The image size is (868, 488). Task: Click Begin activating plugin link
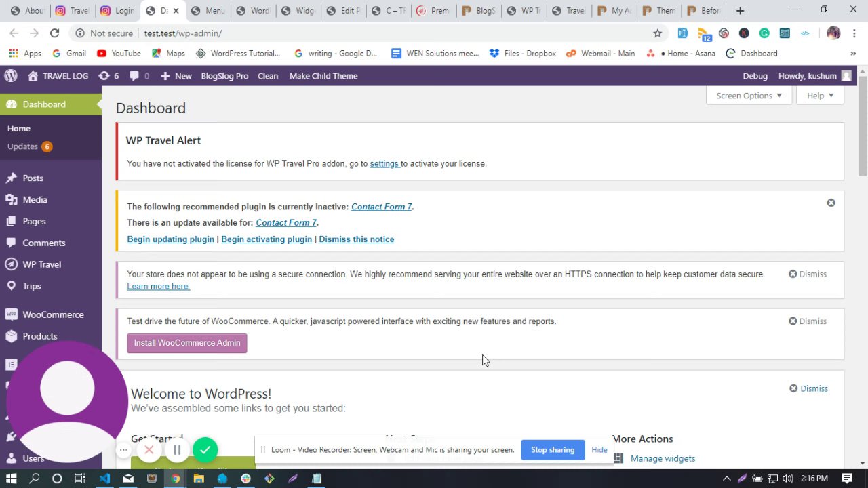tap(267, 239)
